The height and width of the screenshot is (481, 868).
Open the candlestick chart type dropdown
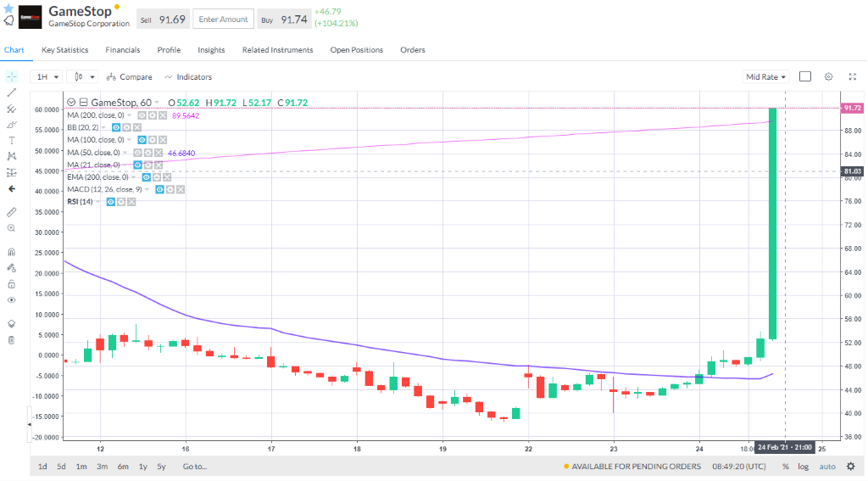coord(83,77)
